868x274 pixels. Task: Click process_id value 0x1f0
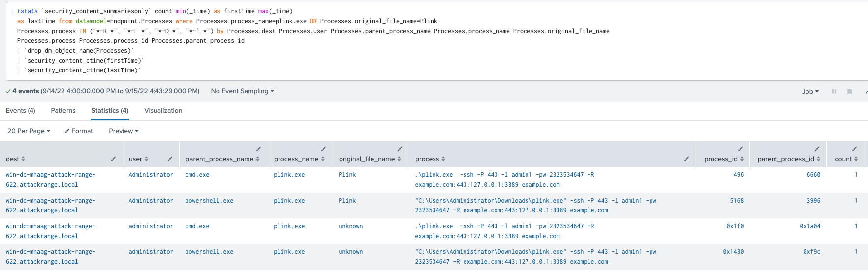coord(735,226)
